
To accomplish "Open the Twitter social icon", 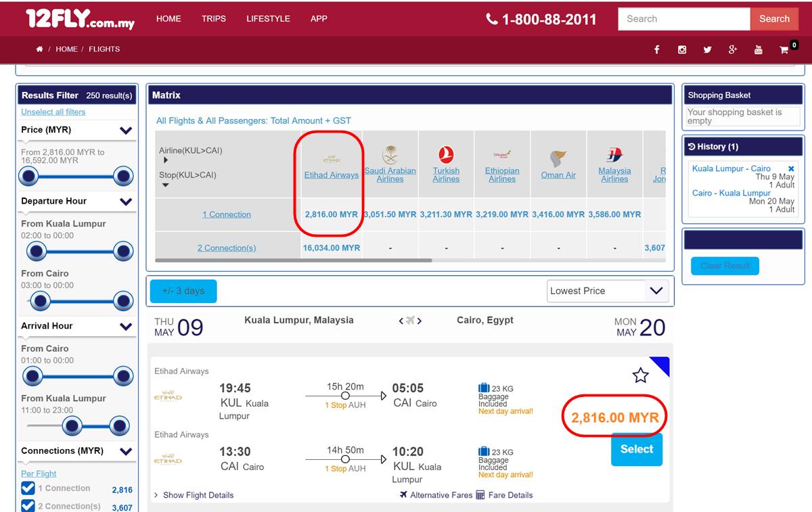I will point(707,49).
